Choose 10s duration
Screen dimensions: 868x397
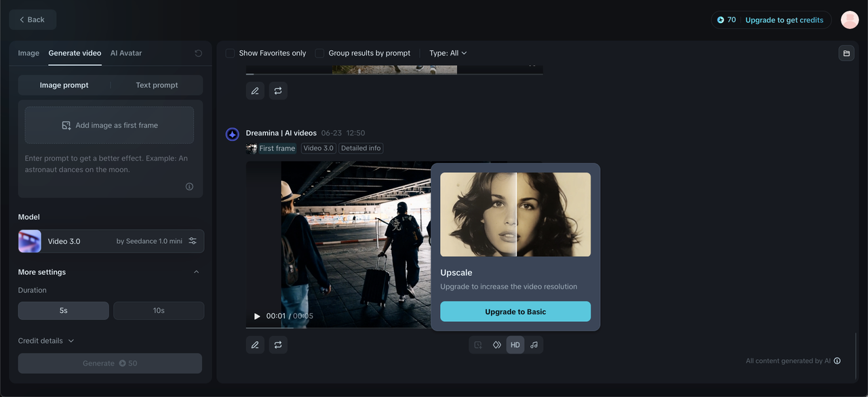159,310
